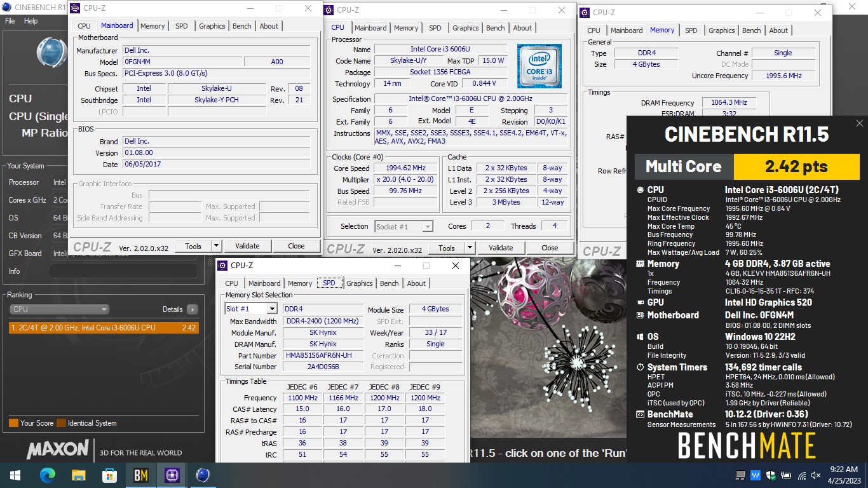Open the CPU ranking dropdown in Cinebench
868x488 pixels.
click(x=59, y=309)
